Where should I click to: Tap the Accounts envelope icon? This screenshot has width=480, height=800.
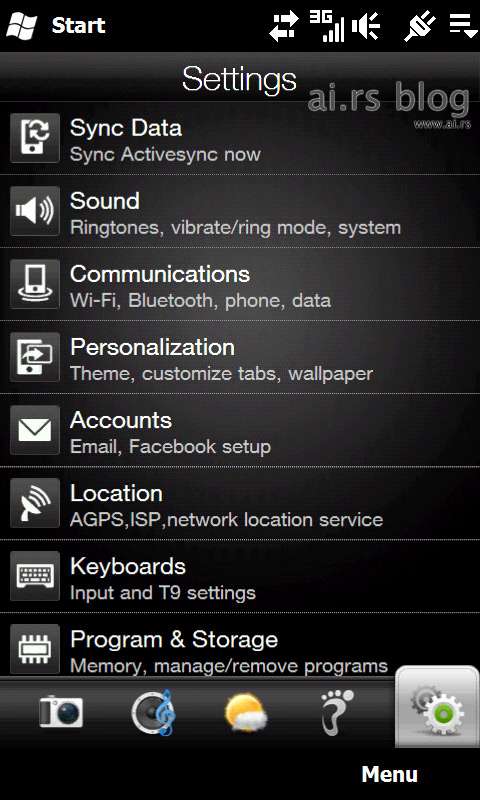[35, 430]
